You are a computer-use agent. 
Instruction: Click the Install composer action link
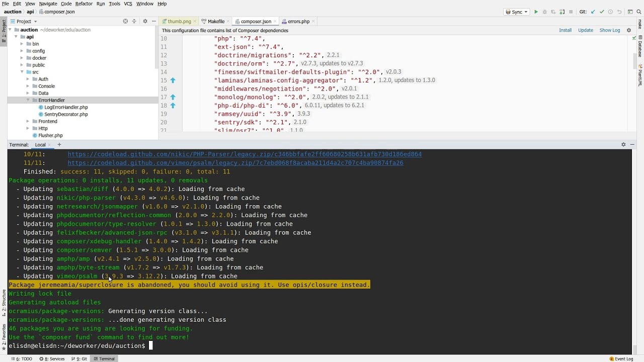click(x=565, y=30)
